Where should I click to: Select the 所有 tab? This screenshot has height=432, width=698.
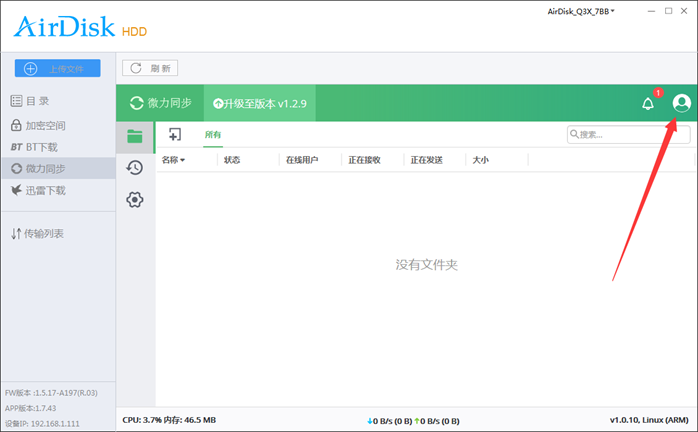pyautogui.click(x=213, y=134)
